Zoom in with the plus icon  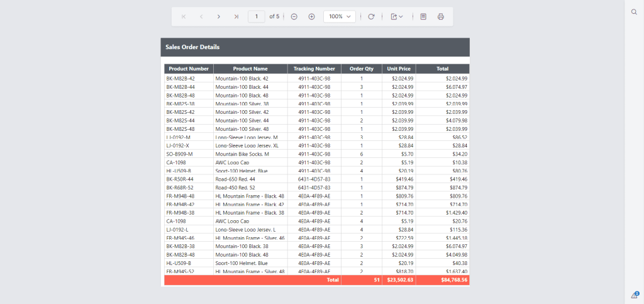312,16
